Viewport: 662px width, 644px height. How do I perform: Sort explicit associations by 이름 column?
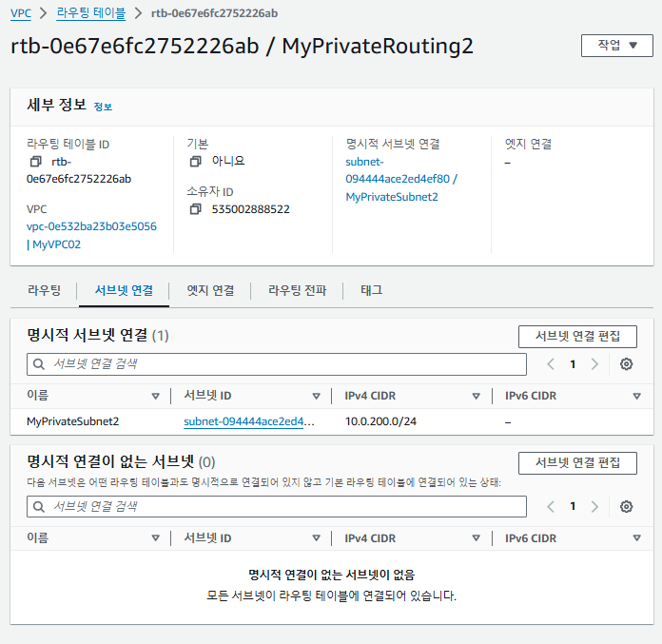(155, 396)
